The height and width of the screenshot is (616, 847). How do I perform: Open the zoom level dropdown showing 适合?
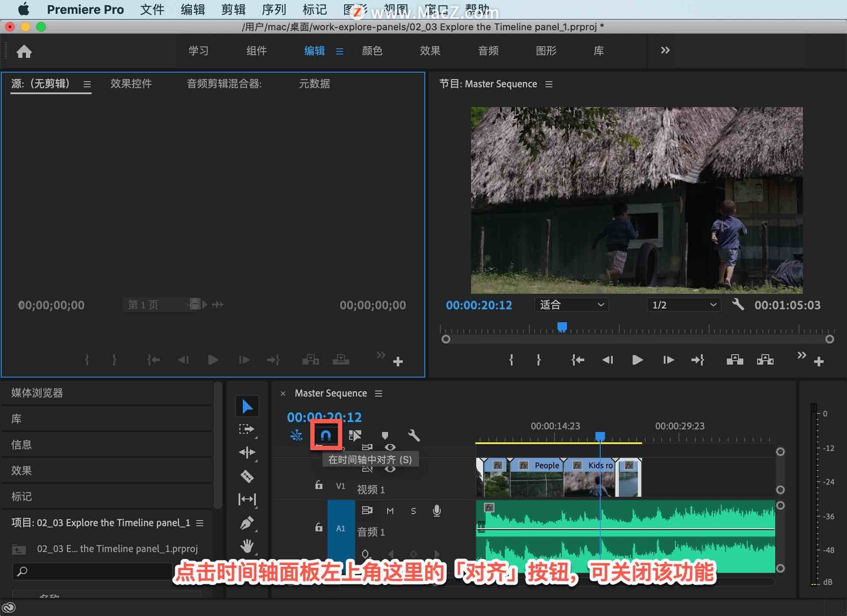(571, 305)
